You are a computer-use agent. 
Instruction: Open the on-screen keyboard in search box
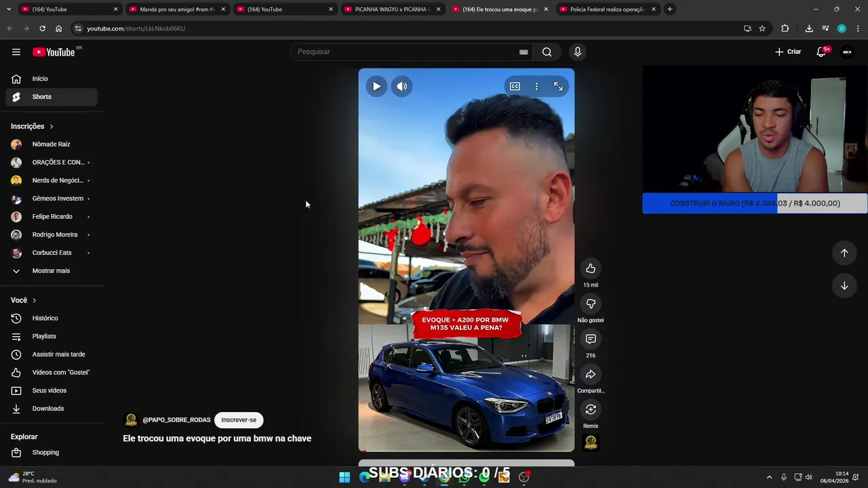point(524,52)
